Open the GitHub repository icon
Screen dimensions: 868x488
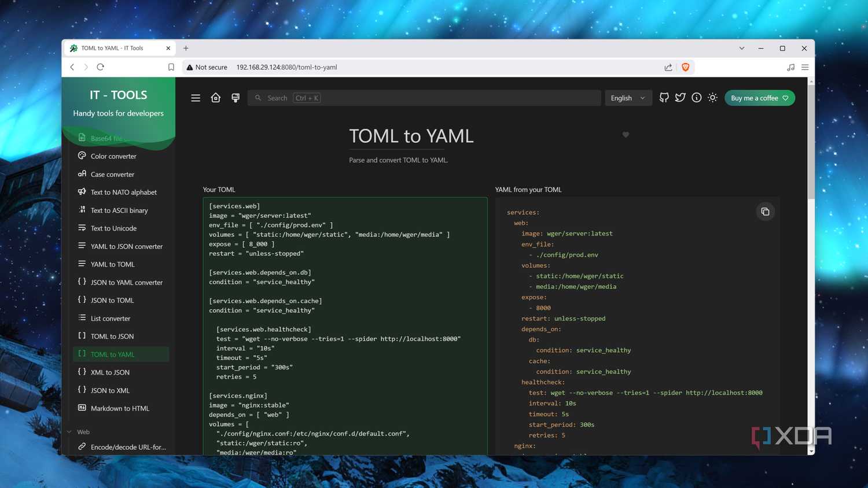(664, 98)
